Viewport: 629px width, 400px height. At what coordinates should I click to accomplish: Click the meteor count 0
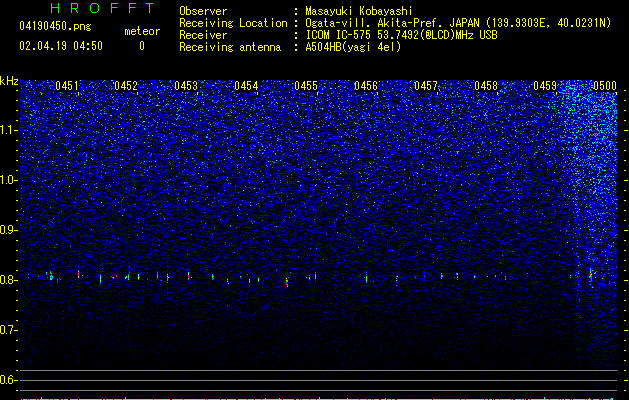[x=142, y=46]
